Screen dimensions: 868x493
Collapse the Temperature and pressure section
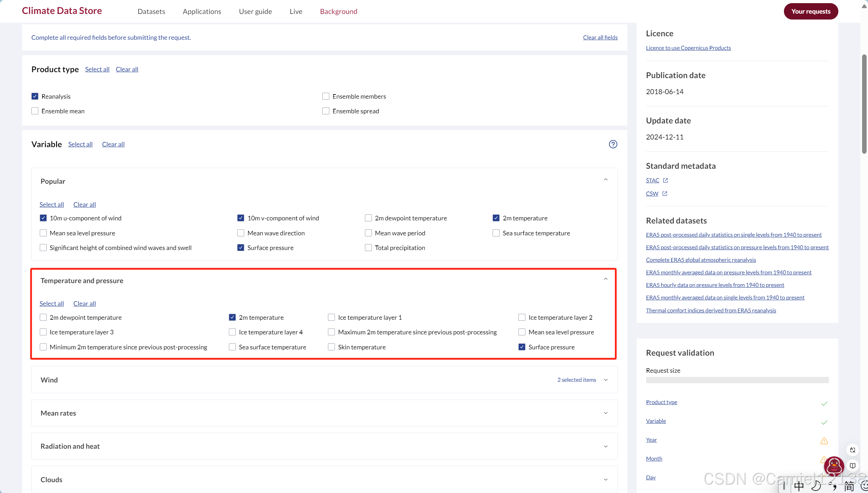click(x=606, y=279)
